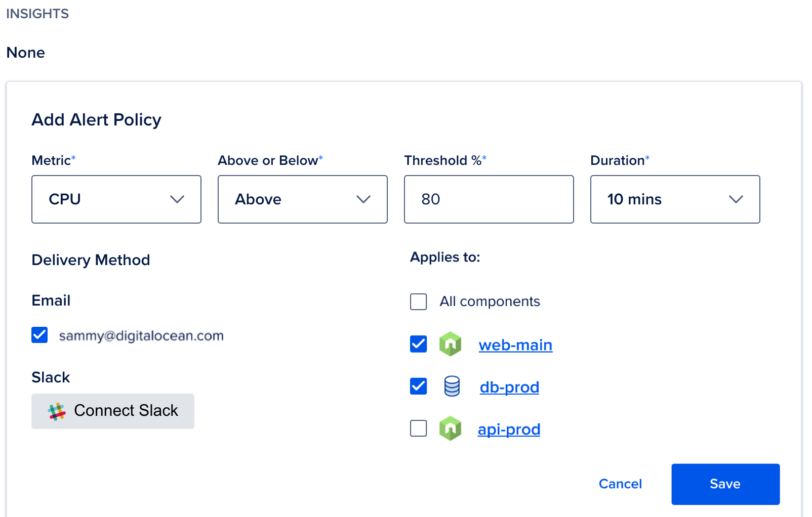This screenshot has width=812, height=517.
Task: Save the alert policy
Action: click(x=725, y=484)
